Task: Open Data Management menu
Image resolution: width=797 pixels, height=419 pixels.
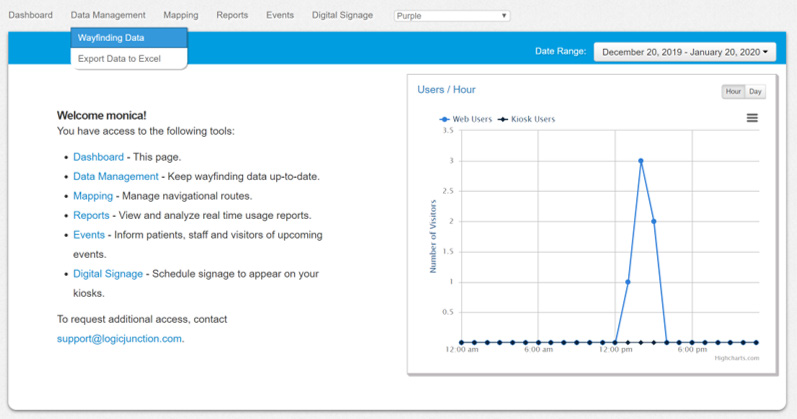Action: (x=108, y=15)
